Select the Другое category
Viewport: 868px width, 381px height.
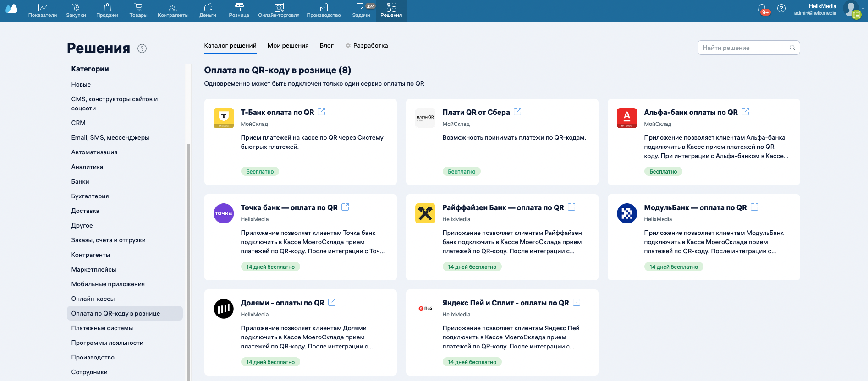(x=82, y=226)
